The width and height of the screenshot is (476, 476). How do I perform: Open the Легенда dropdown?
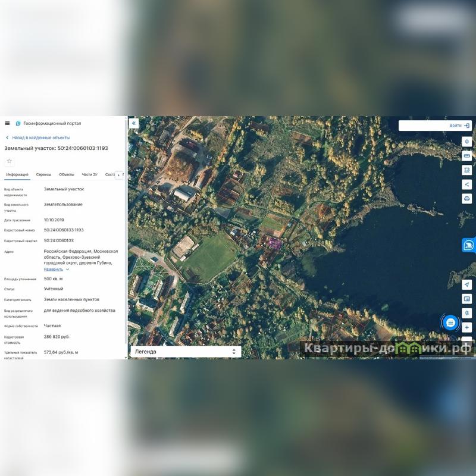click(x=185, y=352)
